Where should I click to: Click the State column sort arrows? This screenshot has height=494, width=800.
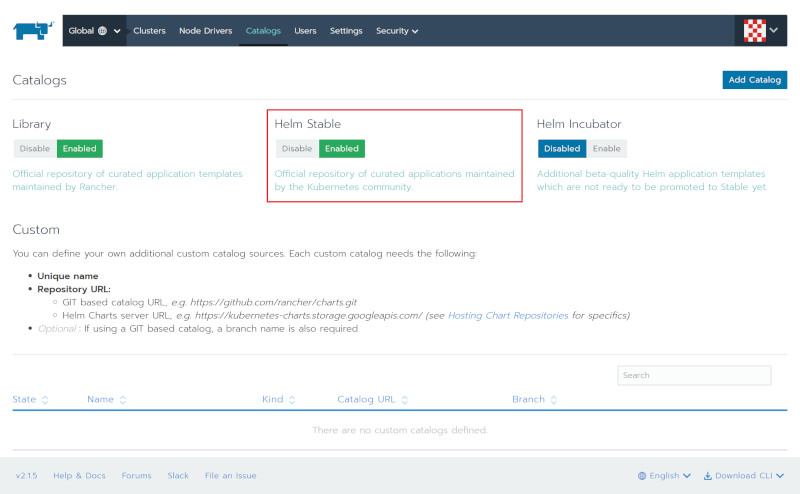[x=45, y=400]
